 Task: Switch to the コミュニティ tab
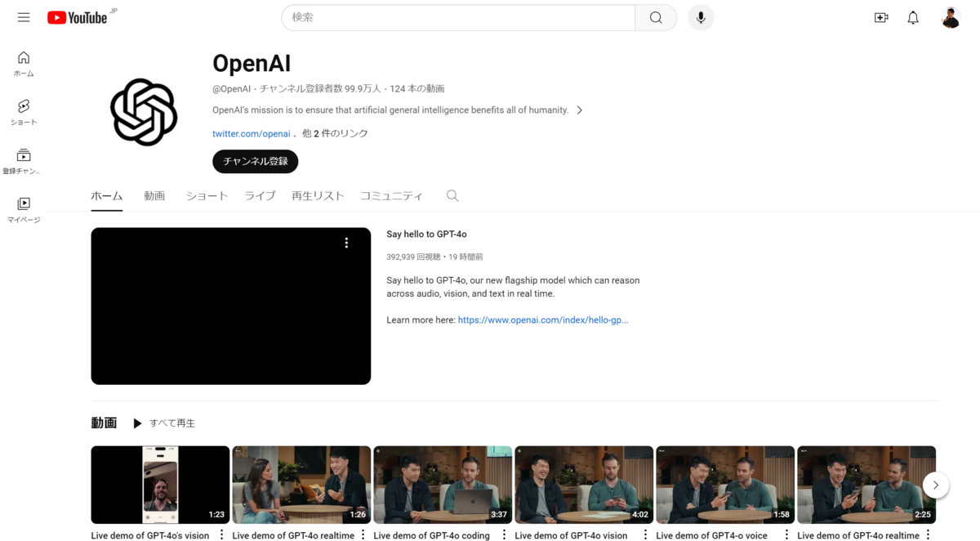391,196
